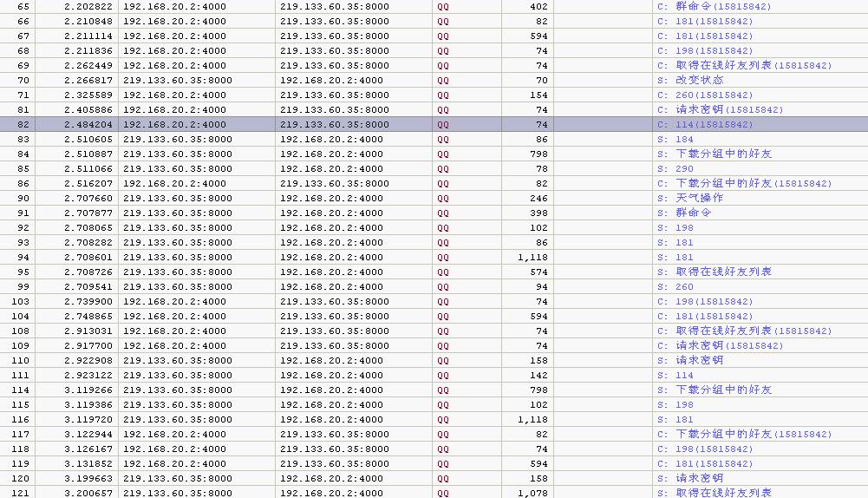This screenshot has width=868, height=498.
Task: Select packet number 114
Action: [21, 390]
